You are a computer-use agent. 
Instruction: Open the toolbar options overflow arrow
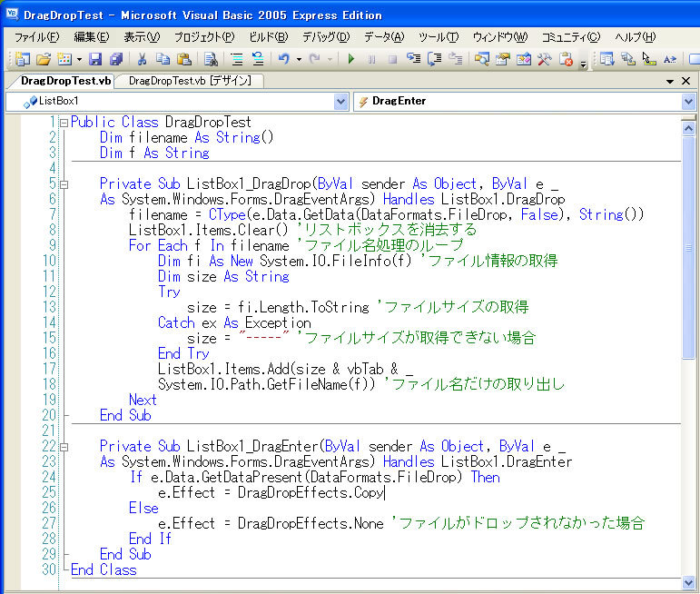click(x=583, y=64)
